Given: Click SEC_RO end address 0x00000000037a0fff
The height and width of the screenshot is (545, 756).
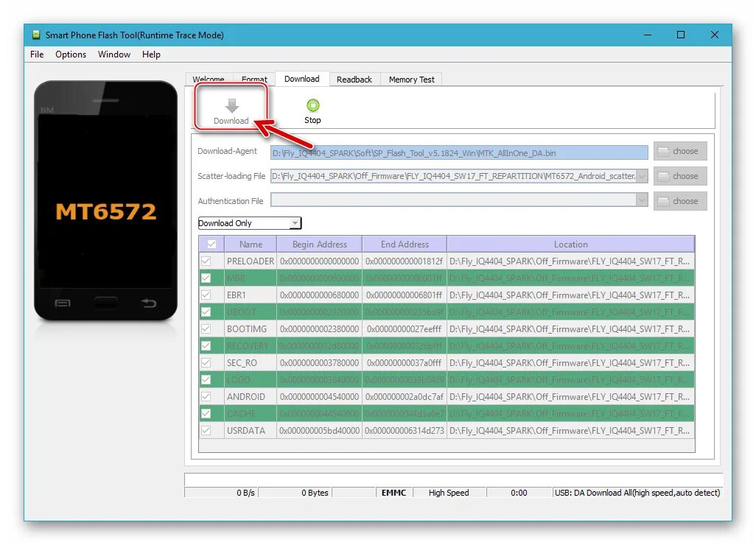Looking at the screenshot, I should click(x=405, y=362).
